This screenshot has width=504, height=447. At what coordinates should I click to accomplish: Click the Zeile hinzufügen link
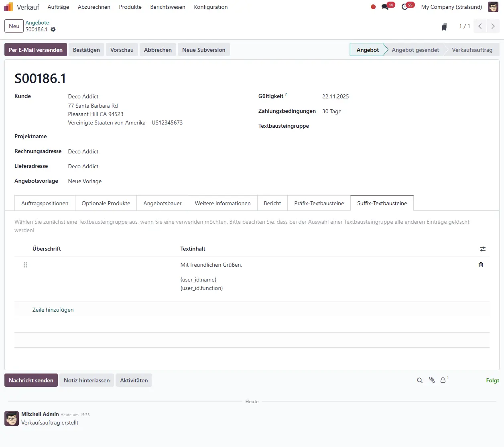(x=53, y=310)
